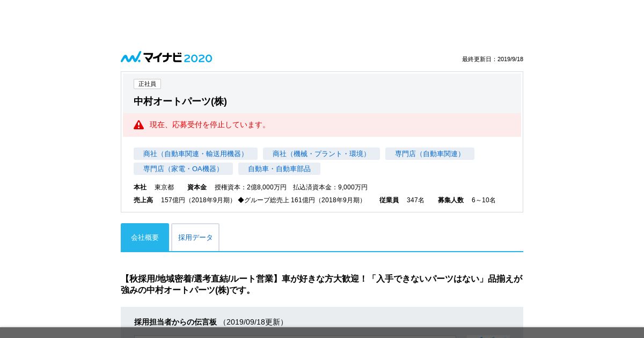Image resolution: width=644 pixels, height=338 pixels.
Task: Select company name 中村オートパーツ(株)
Action: [x=180, y=101]
